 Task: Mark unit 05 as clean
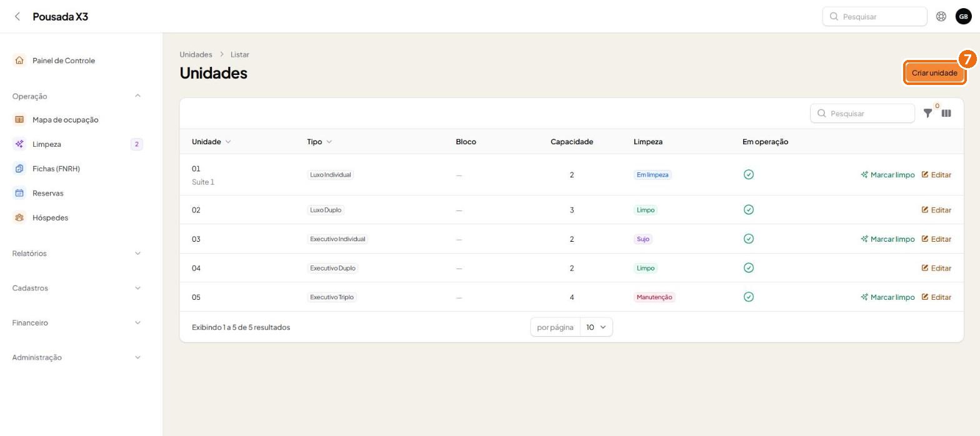click(x=887, y=297)
